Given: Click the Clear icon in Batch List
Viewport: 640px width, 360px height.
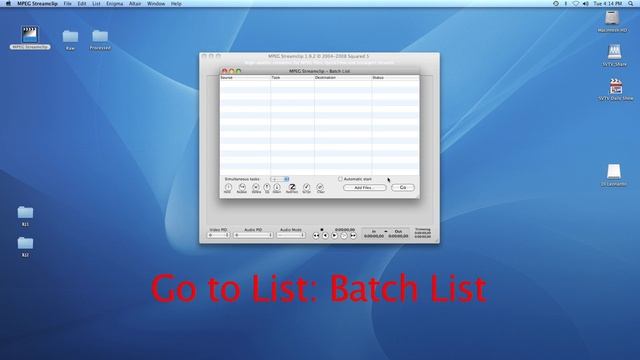Looking at the screenshot, I should (320, 188).
